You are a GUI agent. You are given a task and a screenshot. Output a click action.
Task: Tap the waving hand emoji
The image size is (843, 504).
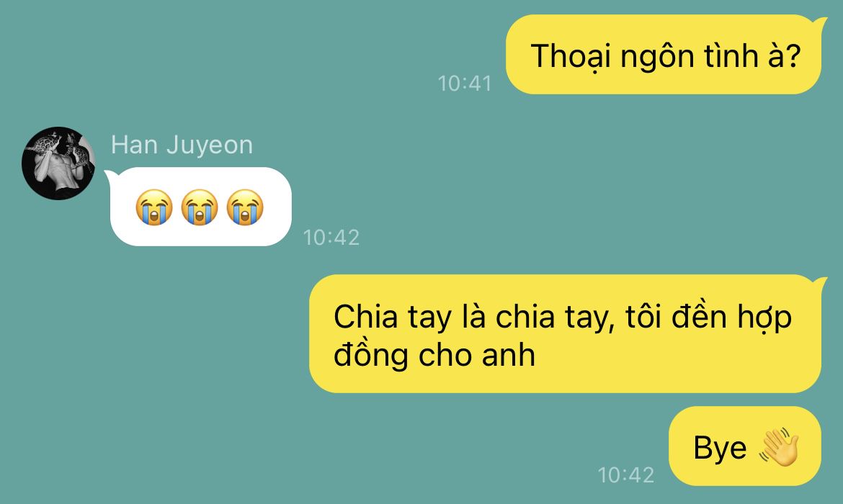(779, 446)
